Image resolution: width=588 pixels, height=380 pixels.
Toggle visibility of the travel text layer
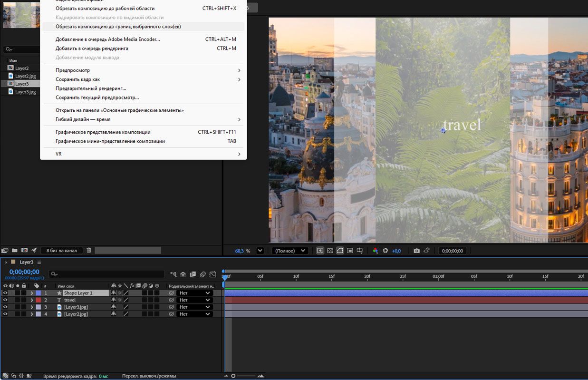pyautogui.click(x=5, y=300)
